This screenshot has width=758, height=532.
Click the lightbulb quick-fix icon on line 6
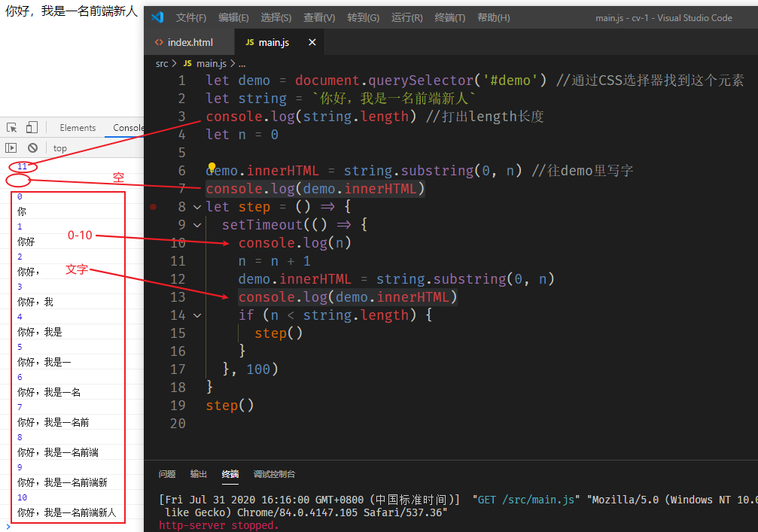212,167
